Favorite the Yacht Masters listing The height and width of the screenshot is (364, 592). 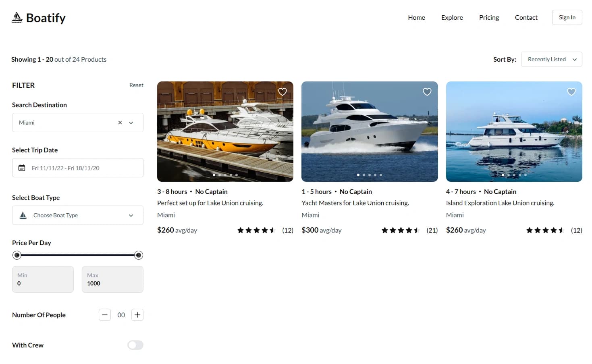427,92
